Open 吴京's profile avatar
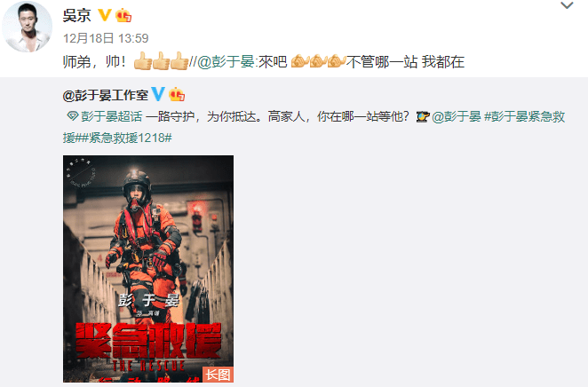 coord(27,27)
